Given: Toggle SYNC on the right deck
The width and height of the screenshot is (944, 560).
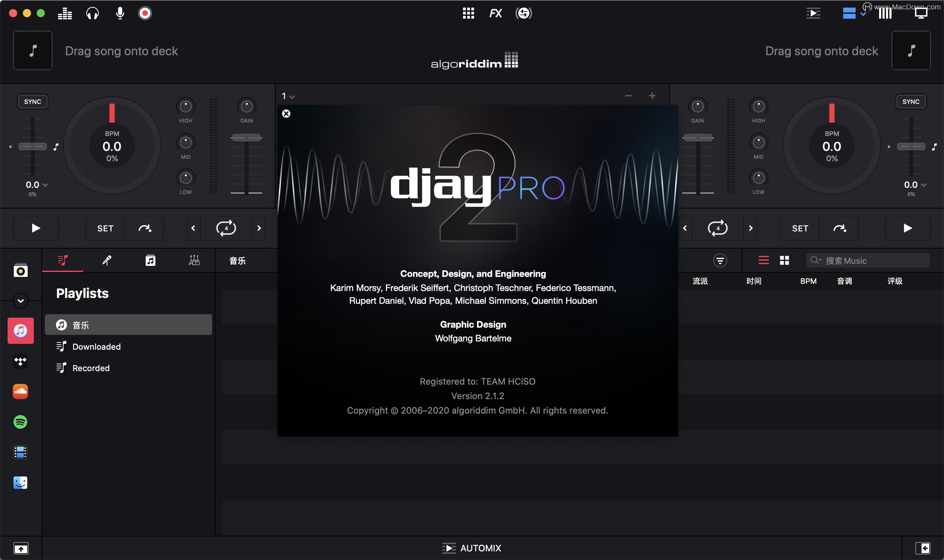Looking at the screenshot, I should pos(911,102).
